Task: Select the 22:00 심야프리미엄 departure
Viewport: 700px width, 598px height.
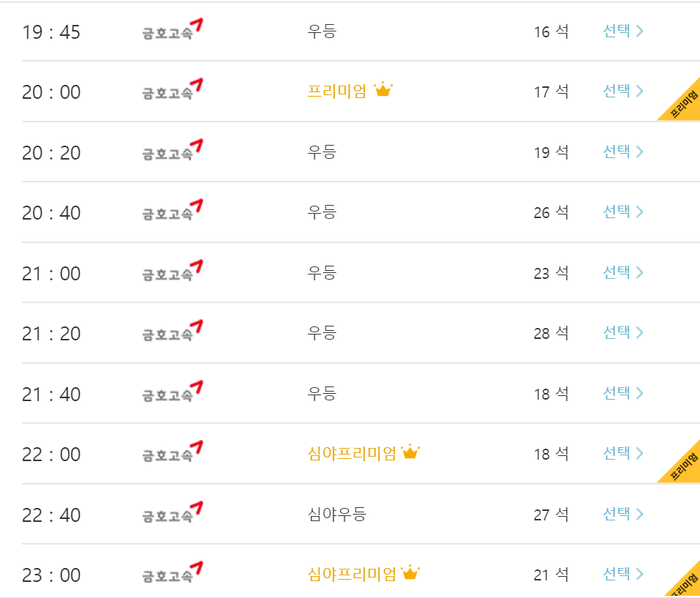Action: [622, 454]
